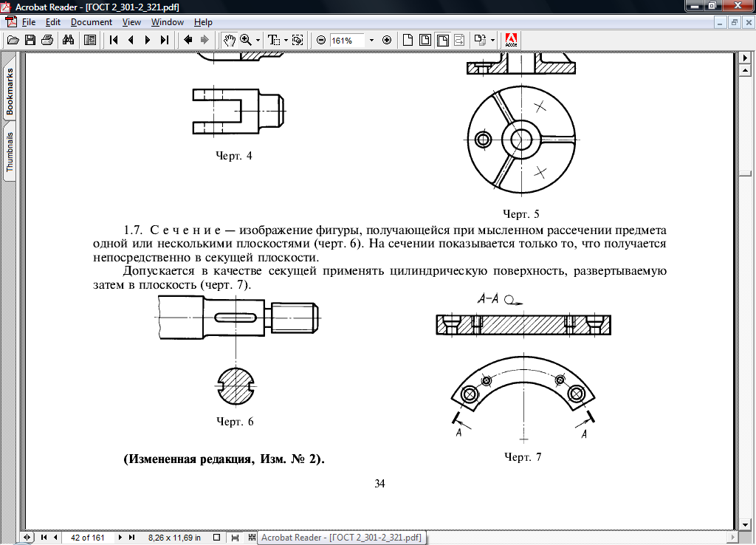Jump to last page in toolbar
Screen dimensions: 756x545
[x=165, y=40]
